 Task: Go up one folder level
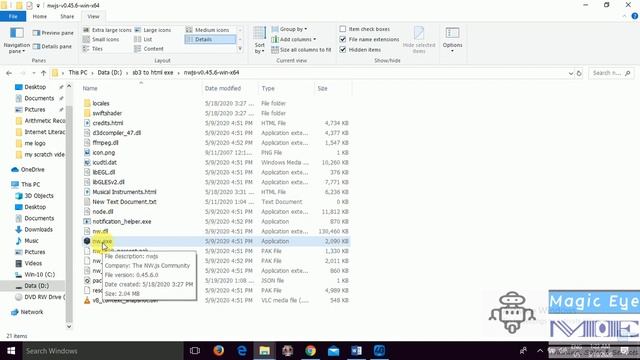(x=43, y=73)
